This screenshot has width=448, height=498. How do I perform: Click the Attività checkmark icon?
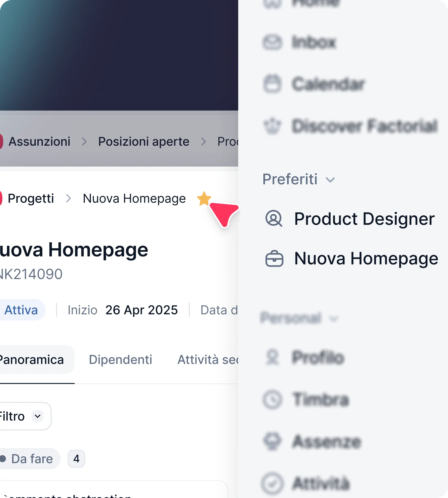coord(272,483)
